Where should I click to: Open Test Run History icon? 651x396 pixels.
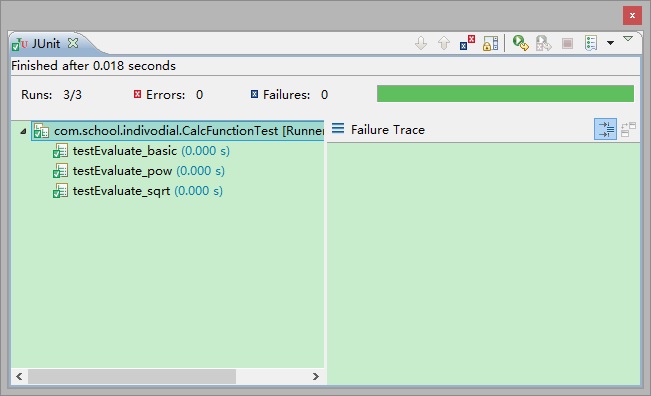click(x=591, y=43)
